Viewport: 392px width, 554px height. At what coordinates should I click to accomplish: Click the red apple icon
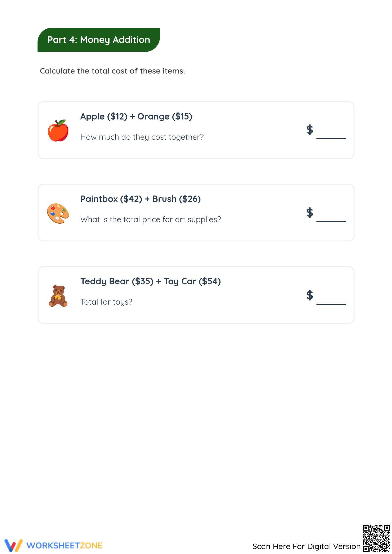(58, 131)
